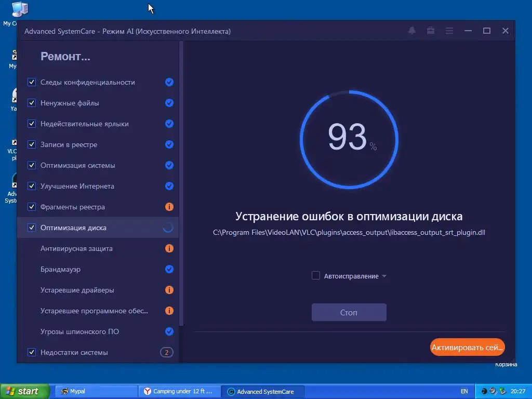Click the 93% circular progress indicator
The width and height of the screenshot is (532, 399).
click(349, 139)
